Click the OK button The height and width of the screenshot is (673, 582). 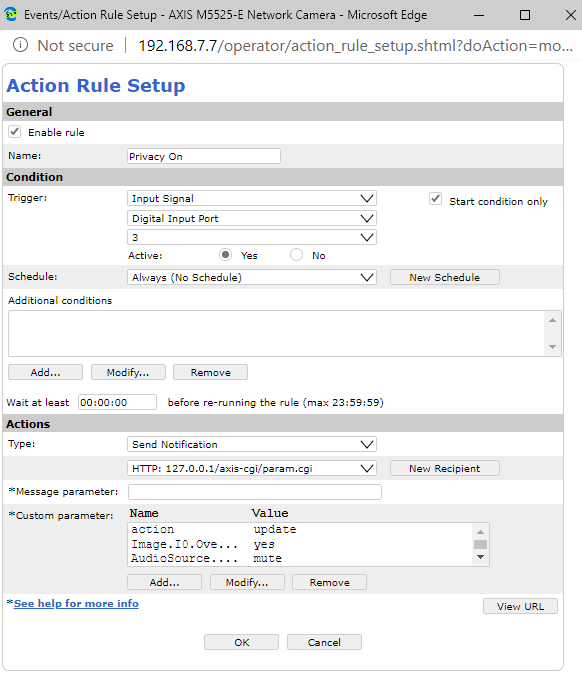pyautogui.click(x=241, y=642)
